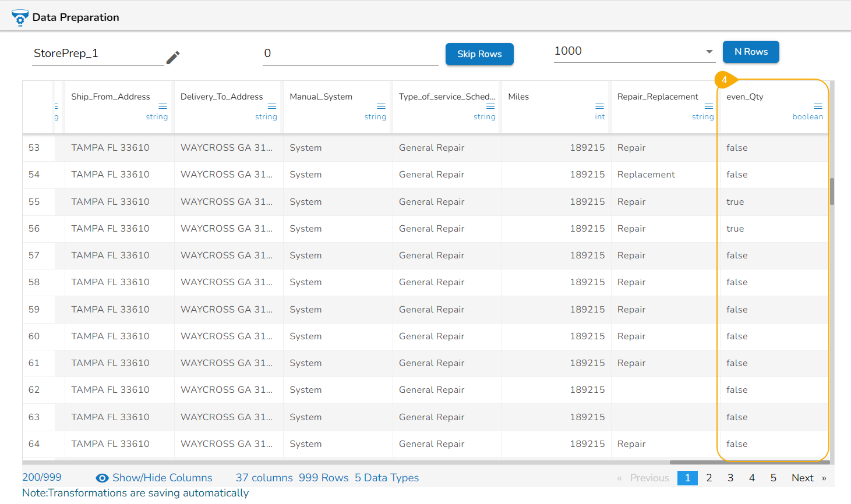
Task: Click the Next page link
Action: point(802,478)
